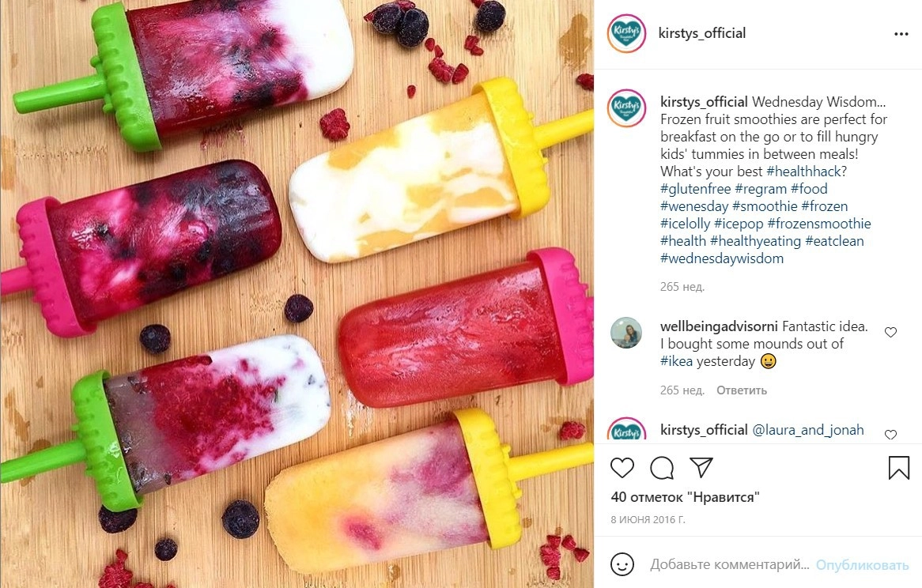Viewport: 922px width, 588px height.
Task: Open the three-dot more options menu
Action: pos(901,34)
